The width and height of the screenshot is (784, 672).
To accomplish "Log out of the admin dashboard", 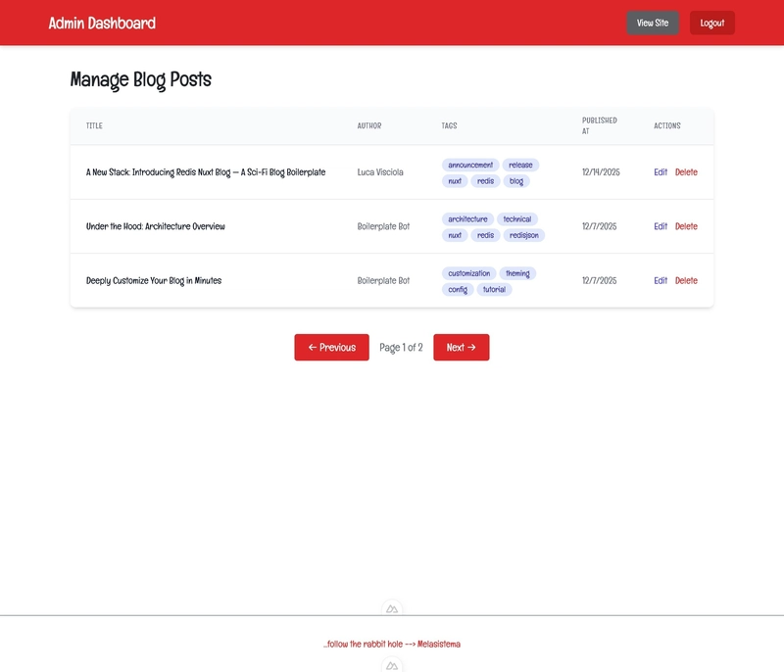I will [x=712, y=23].
